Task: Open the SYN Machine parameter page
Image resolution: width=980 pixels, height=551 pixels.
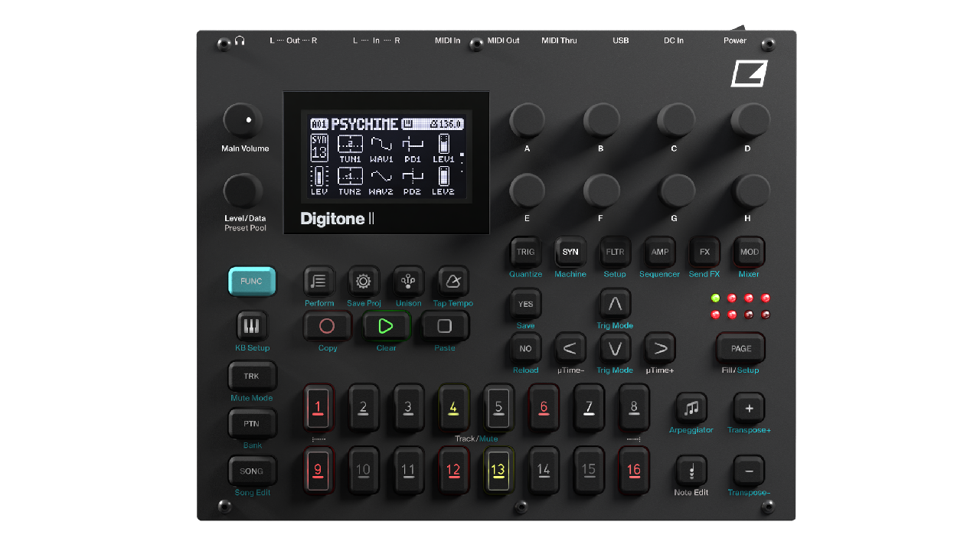Action: (570, 252)
